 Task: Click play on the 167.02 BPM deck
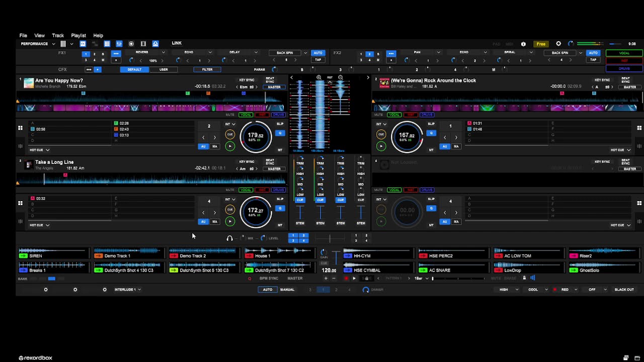(x=381, y=146)
